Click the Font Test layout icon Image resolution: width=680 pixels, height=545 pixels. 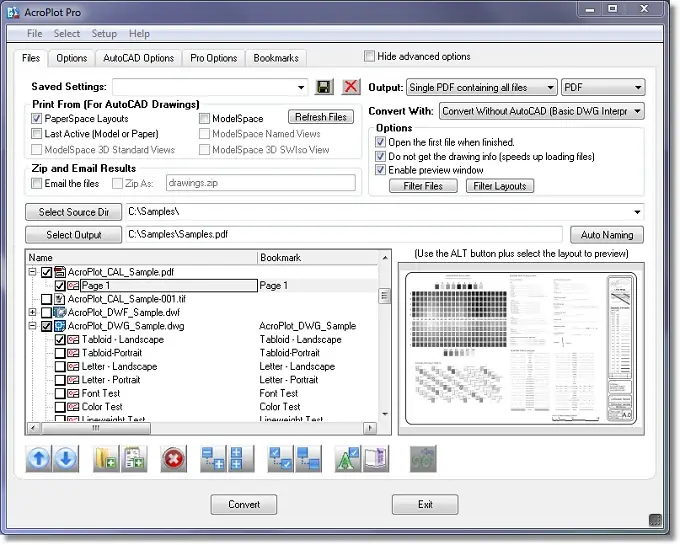pos(73,394)
